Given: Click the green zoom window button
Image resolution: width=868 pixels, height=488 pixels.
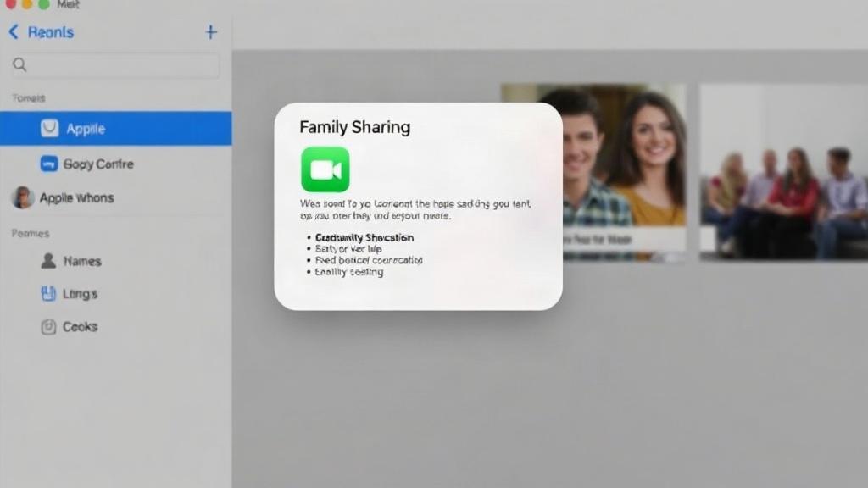Looking at the screenshot, I should click(x=44, y=3).
